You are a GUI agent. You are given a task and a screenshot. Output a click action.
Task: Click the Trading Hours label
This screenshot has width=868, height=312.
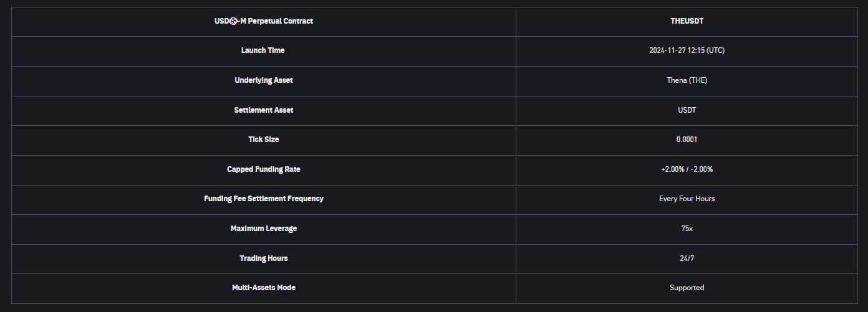point(263,258)
